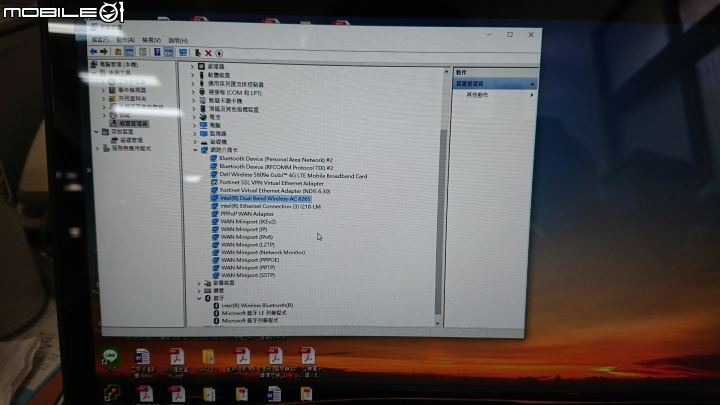Select 電腦管理 (本機) root node
The image size is (720, 405).
(x=118, y=64)
